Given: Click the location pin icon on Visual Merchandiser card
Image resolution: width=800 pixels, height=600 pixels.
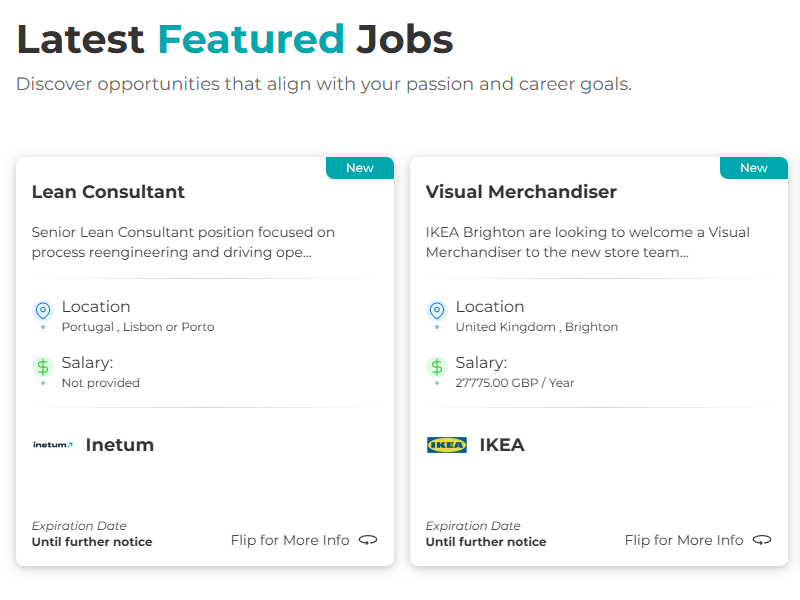Looking at the screenshot, I should tap(436, 311).
